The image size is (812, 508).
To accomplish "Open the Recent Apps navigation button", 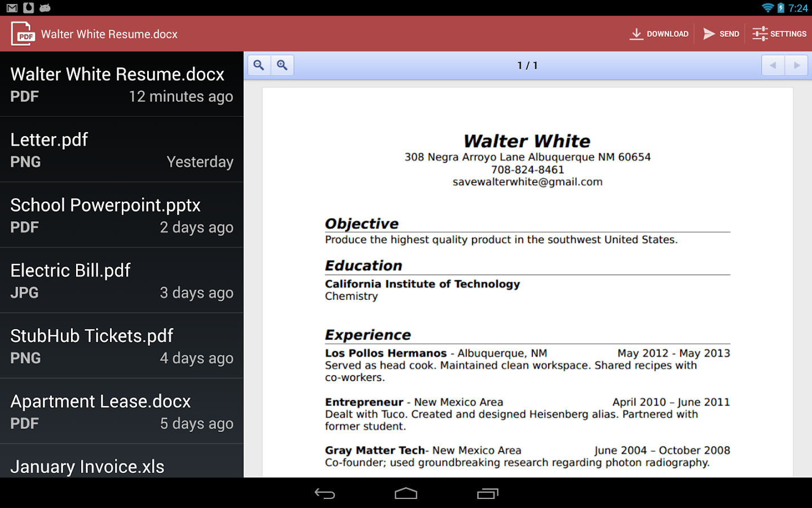I will [488, 494].
